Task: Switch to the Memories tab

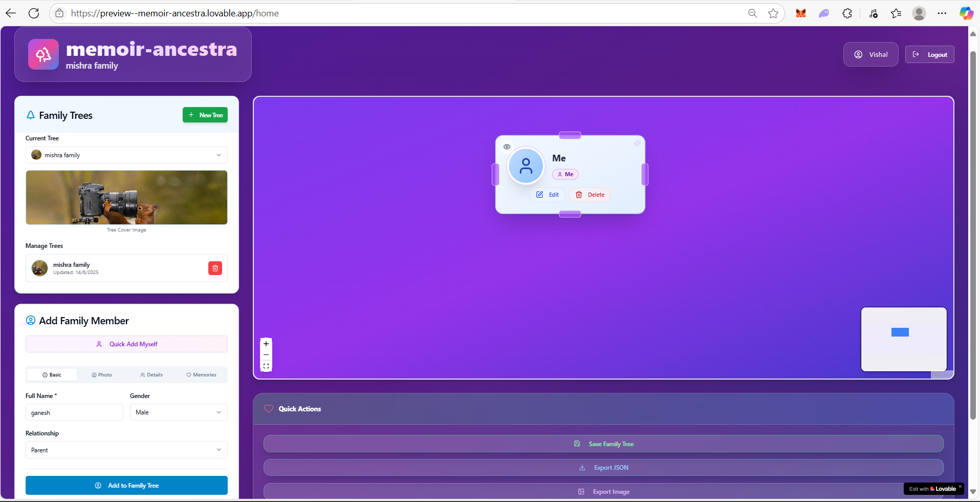Action: [x=201, y=375]
